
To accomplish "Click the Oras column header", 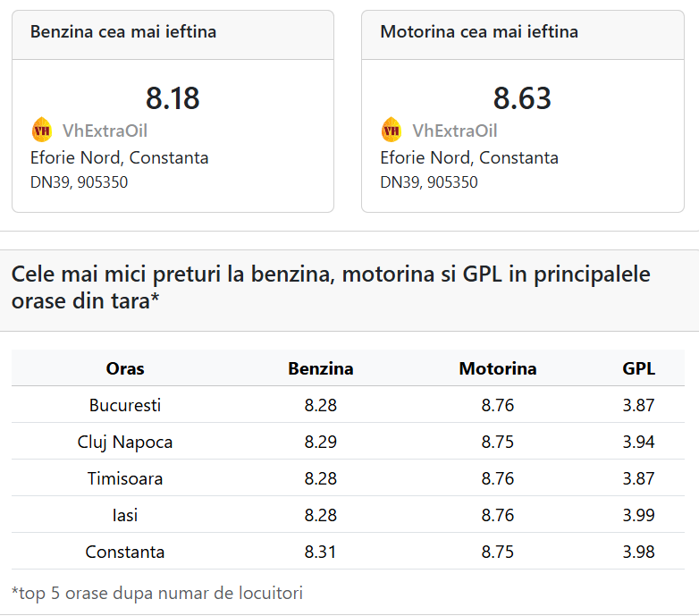I will (x=125, y=368).
